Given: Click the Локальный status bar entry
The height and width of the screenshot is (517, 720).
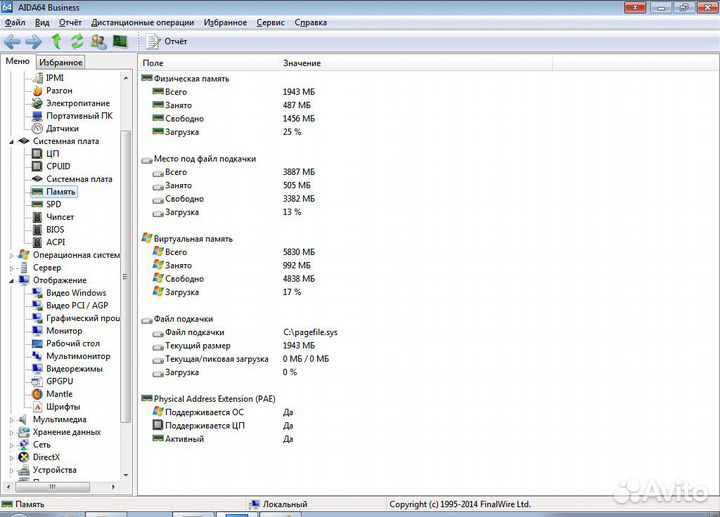Looking at the screenshot, I should (x=285, y=504).
